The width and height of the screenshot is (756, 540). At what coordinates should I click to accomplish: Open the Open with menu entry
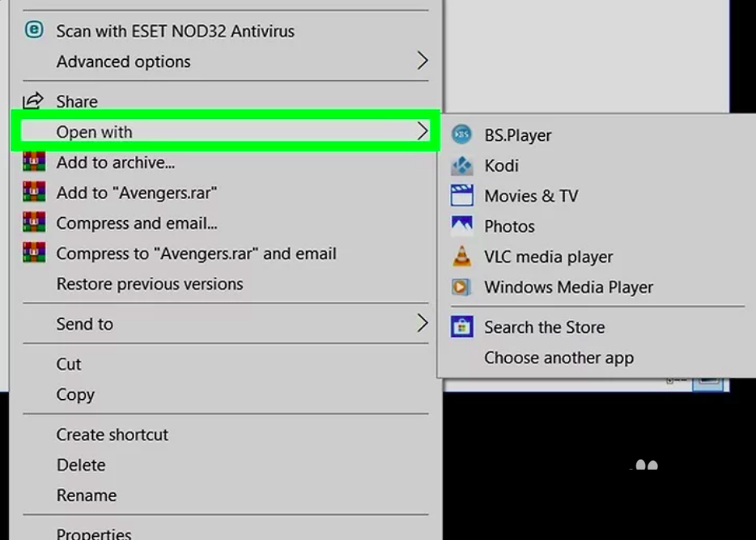[226, 132]
